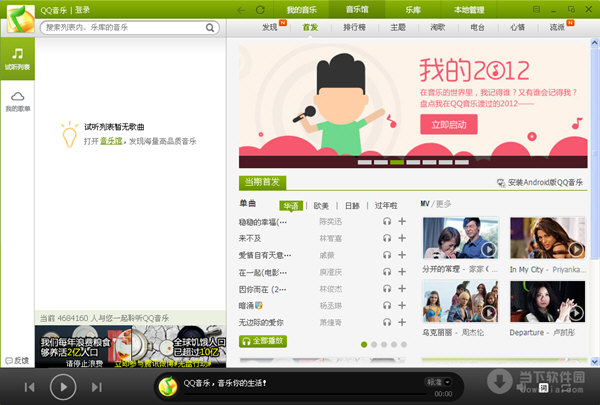Click the album art icon in the player bar
Image resolution: width=600 pixels, height=405 pixels.
click(168, 386)
